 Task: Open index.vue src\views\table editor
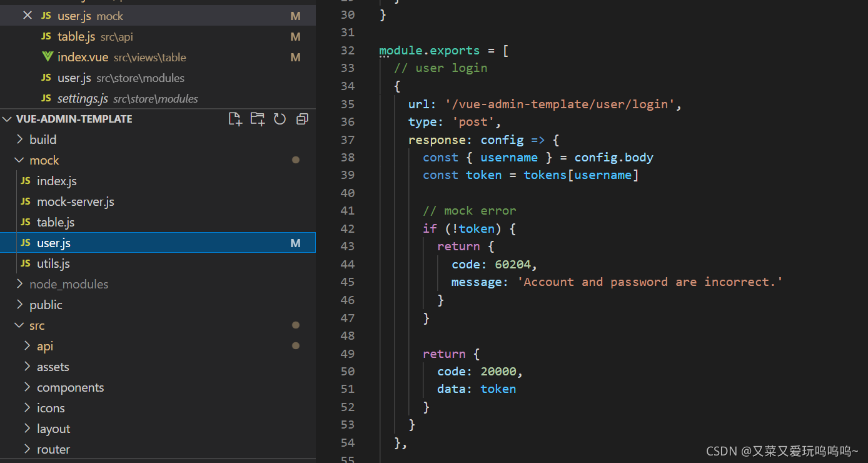click(x=158, y=57)
